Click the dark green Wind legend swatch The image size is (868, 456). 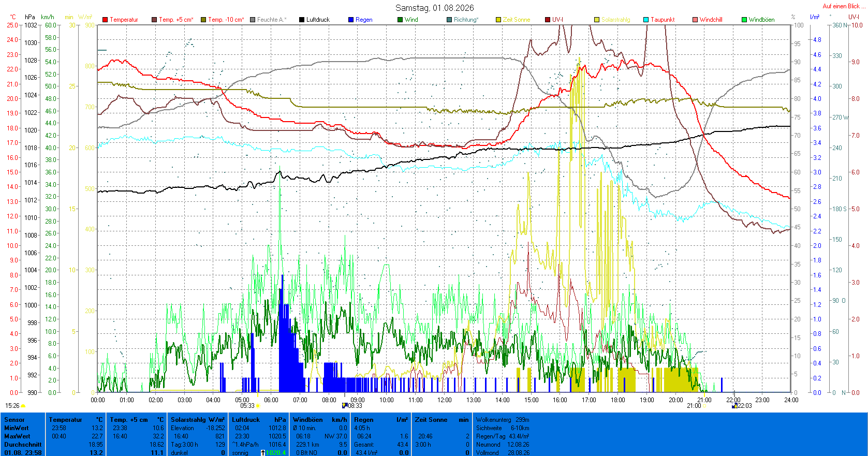[x=400, y=20]
